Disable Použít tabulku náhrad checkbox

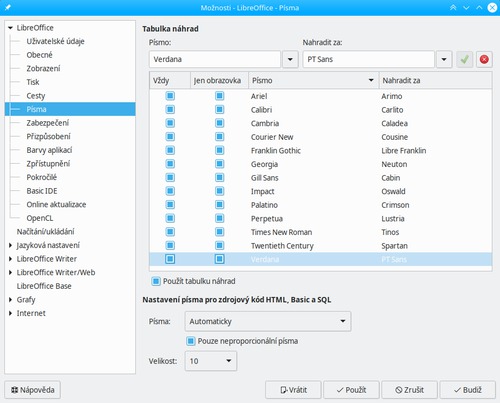coord(156,281)
